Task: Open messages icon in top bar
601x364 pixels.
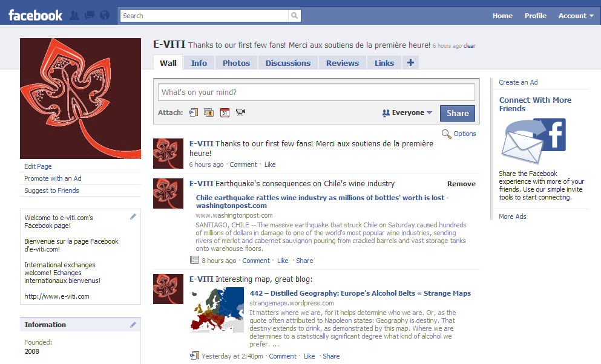Action: [90, 15]
